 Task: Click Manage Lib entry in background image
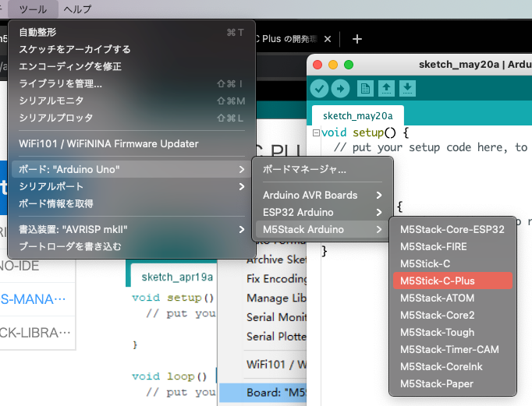[276, 298]
